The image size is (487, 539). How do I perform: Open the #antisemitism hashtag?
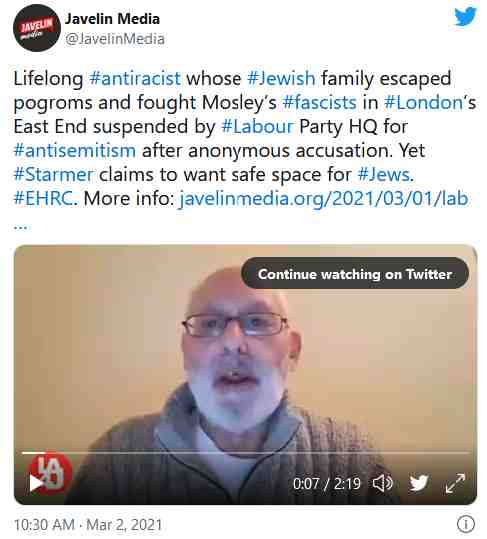[x=75, y=150]
